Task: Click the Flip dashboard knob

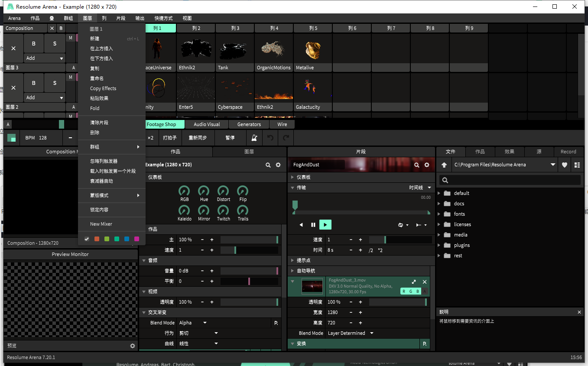Action: pos(243,191)
